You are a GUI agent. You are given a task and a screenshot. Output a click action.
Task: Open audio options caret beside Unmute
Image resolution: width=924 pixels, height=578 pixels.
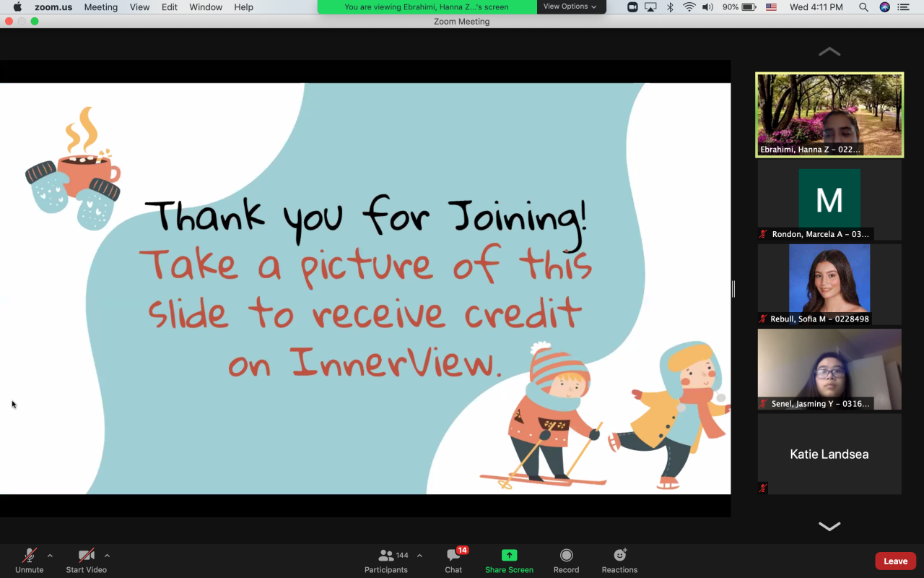[50, 556]
